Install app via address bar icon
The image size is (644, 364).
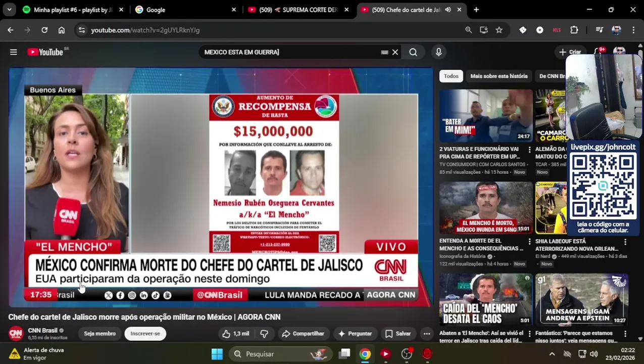484,30
